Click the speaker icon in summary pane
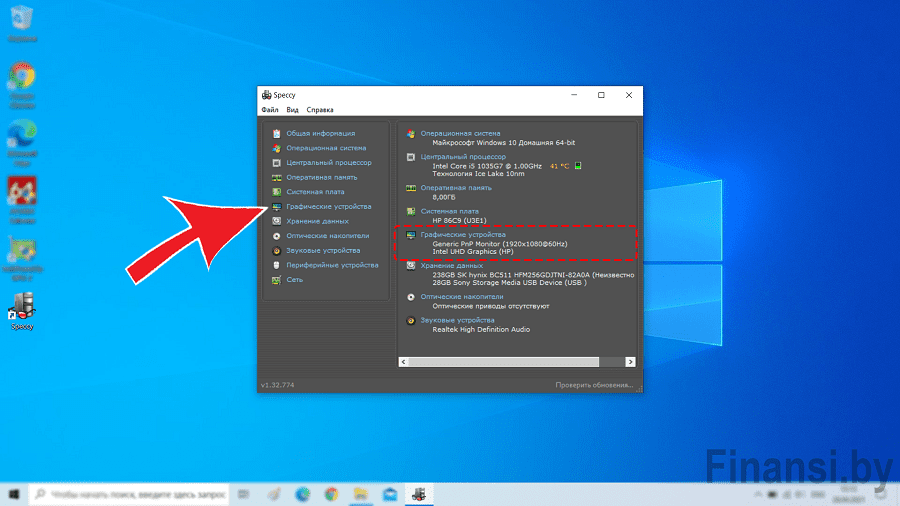This screenshot has width=900, height=506. pyautogui.click(x=411, y=321)
